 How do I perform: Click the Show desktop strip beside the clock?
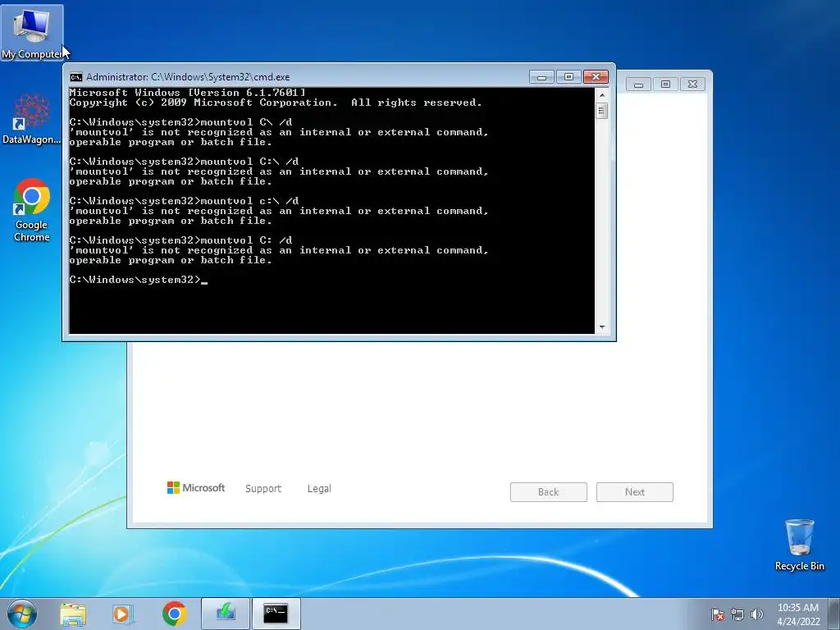pyautogui.click(x=835, y=614)
